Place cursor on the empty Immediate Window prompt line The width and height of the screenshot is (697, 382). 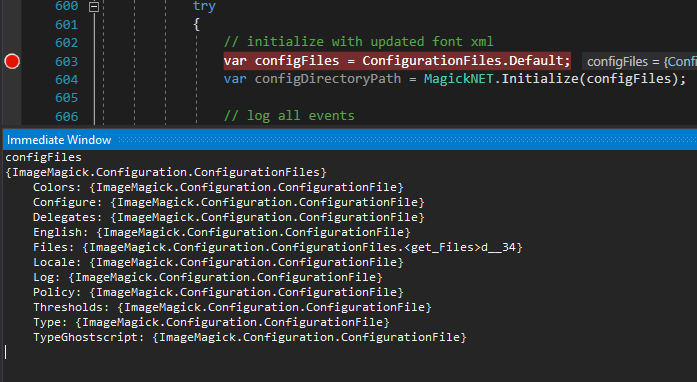178,352
